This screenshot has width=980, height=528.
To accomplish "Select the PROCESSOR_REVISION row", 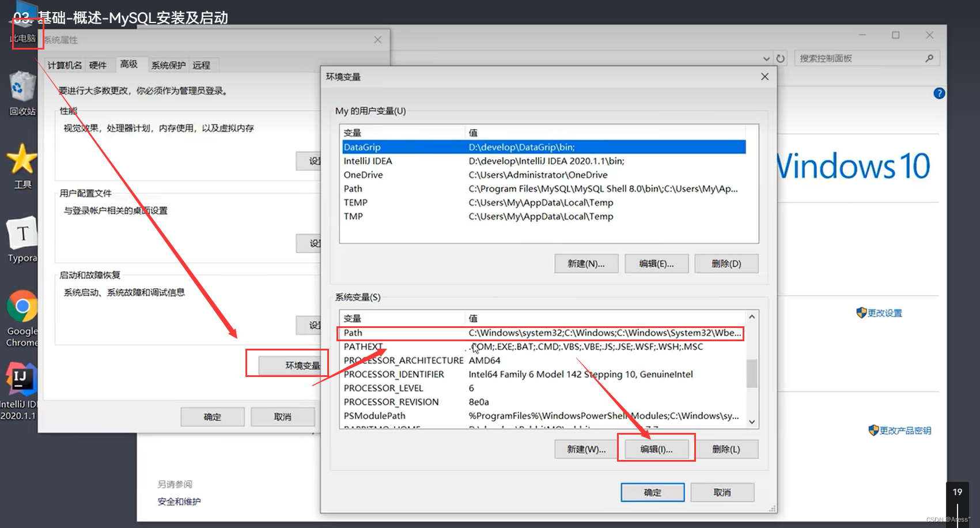I will coord(543,402).
